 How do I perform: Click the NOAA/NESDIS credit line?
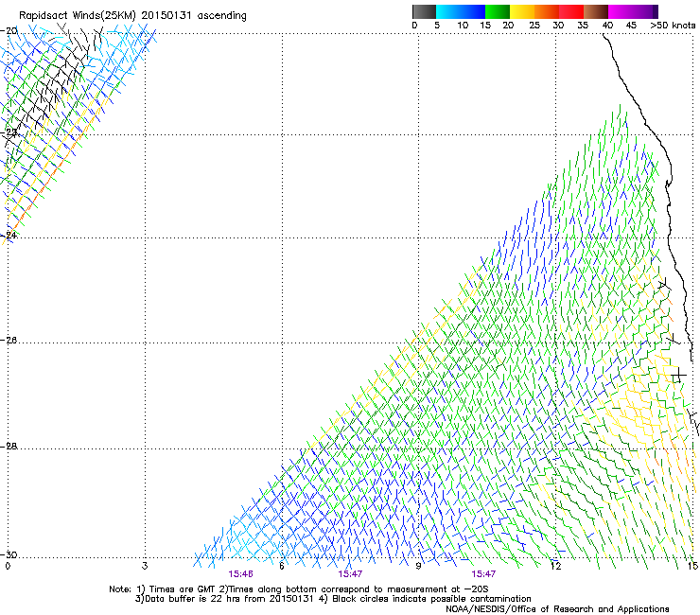(x=557, y=608)
